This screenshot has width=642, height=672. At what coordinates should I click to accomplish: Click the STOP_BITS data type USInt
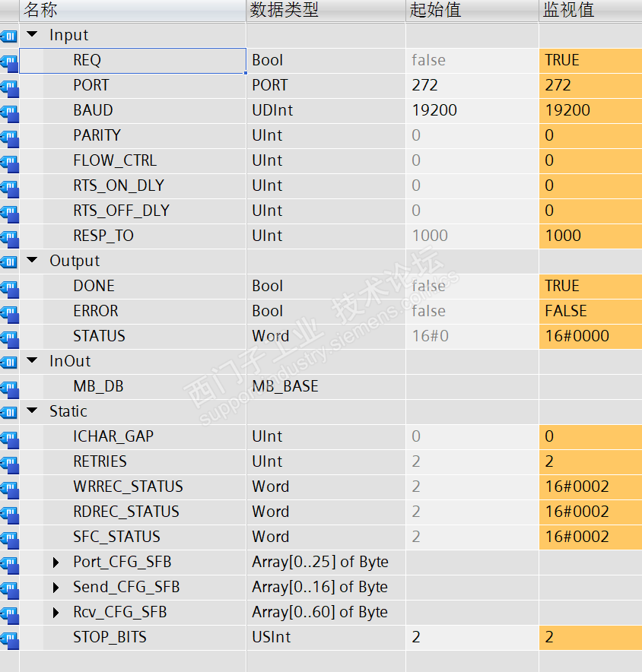[x=326, y=637]
